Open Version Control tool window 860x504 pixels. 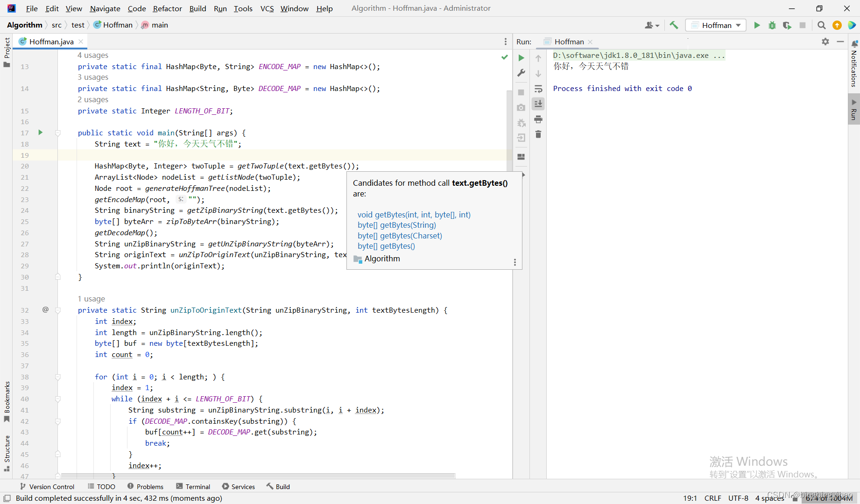point(47,486)
